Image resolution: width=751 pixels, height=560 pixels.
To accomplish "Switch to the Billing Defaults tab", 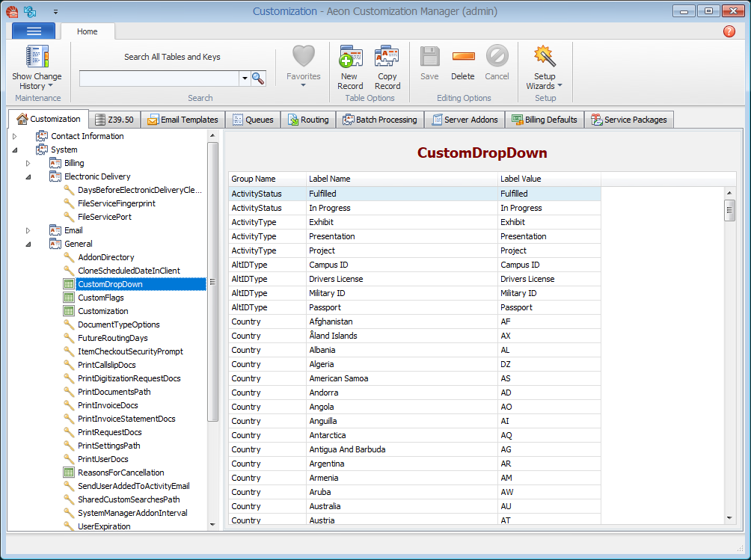I will point(545,120).
